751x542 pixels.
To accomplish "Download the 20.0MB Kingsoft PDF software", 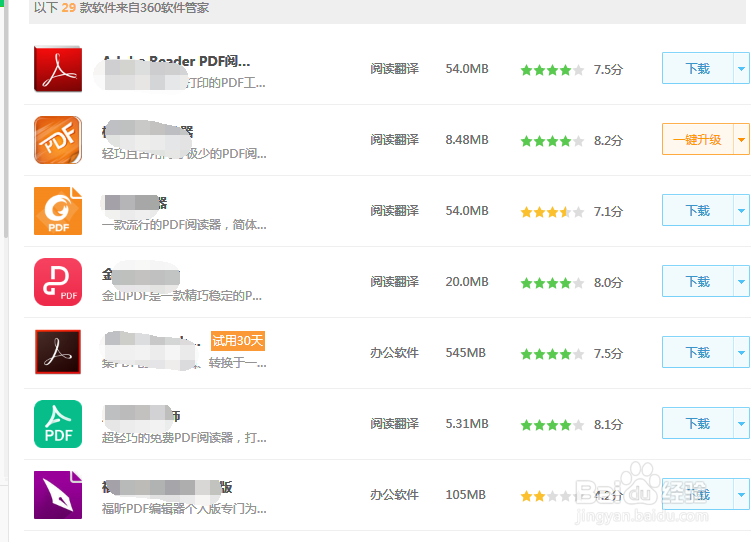I will [697, 281].
